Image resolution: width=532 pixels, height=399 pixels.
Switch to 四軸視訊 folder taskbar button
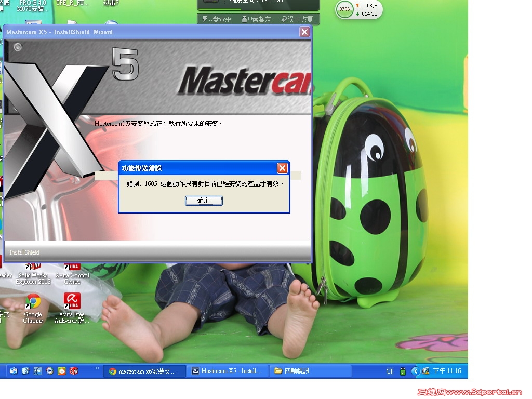coord(310,371)
